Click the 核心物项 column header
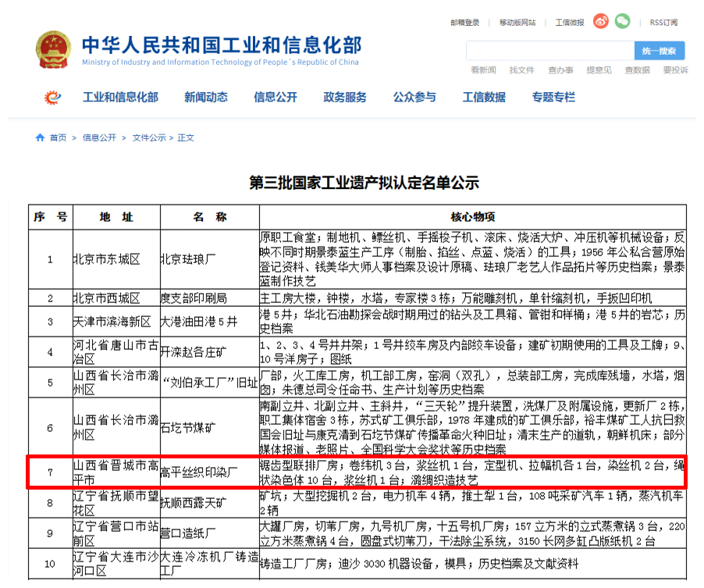The height and width of the screenshot is (588, 704). pos(473,217)
